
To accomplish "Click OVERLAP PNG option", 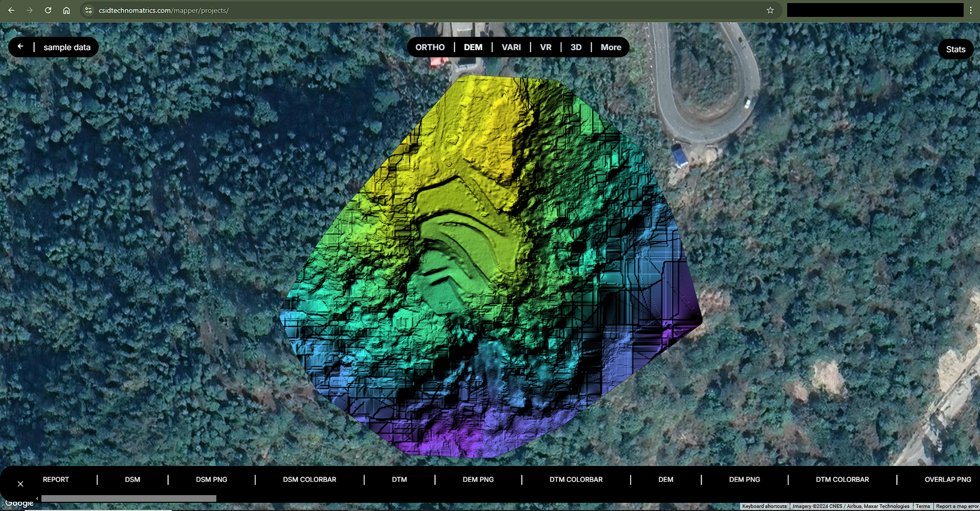I will [x=947, y=479].
